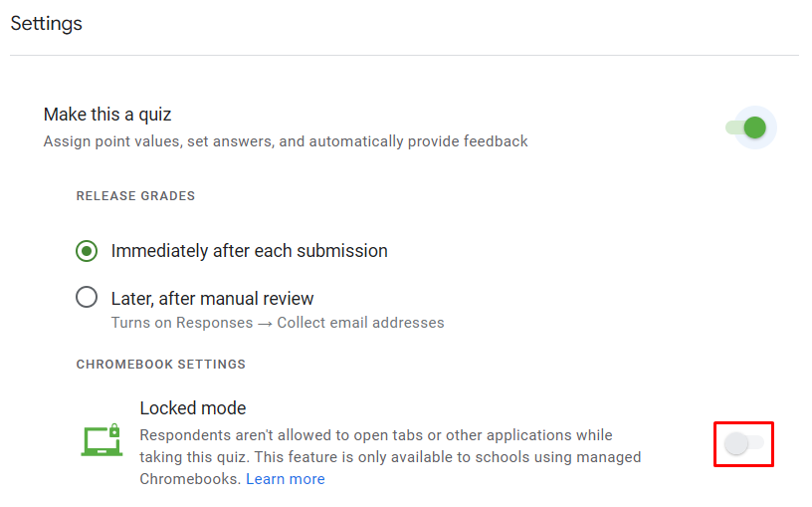
Task: Click the Release Grades section label
Action: pos(135,196)
